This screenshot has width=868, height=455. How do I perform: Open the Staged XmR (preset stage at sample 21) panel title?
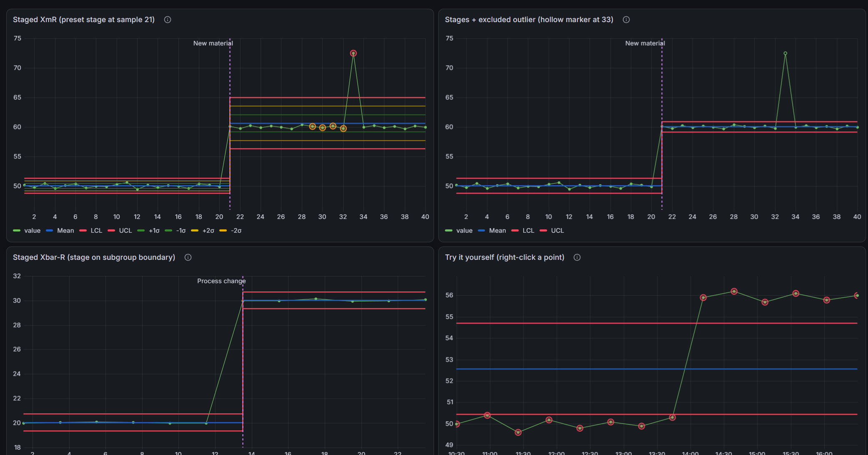click(84, 20)
